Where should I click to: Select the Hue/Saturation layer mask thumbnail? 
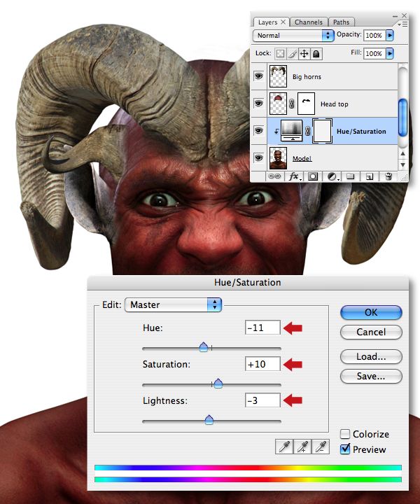point(322,131)
